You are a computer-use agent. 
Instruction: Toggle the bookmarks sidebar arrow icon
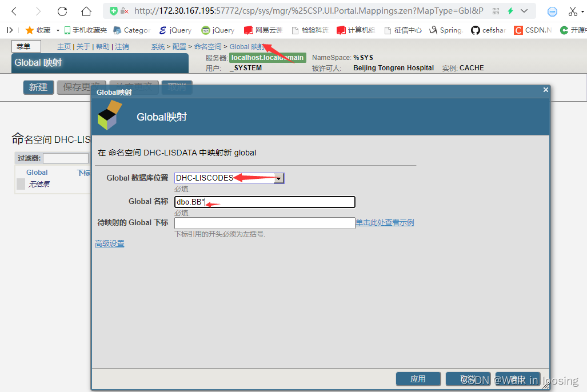coord(10,30)
